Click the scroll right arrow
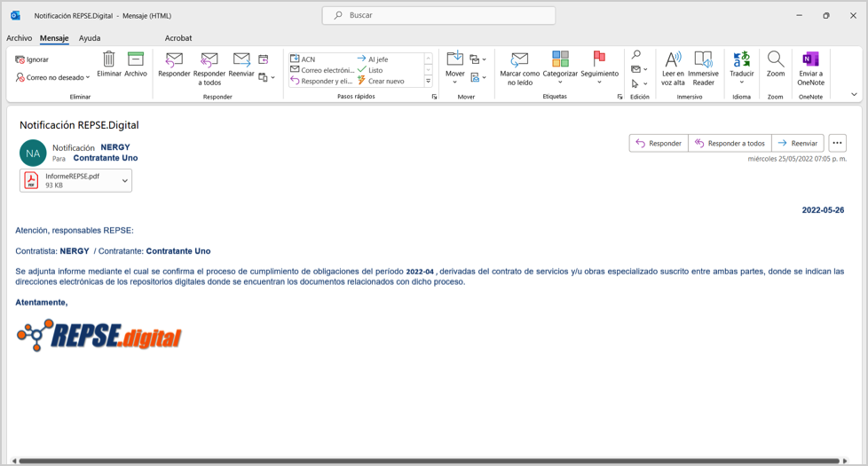868x466 pixels. click(x=845, y=461)
